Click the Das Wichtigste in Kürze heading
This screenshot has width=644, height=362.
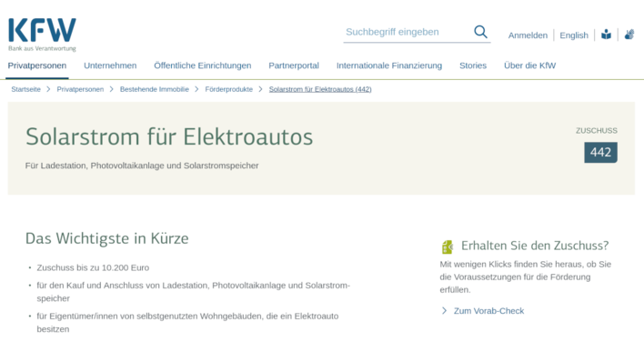click(x=106, y=238)
